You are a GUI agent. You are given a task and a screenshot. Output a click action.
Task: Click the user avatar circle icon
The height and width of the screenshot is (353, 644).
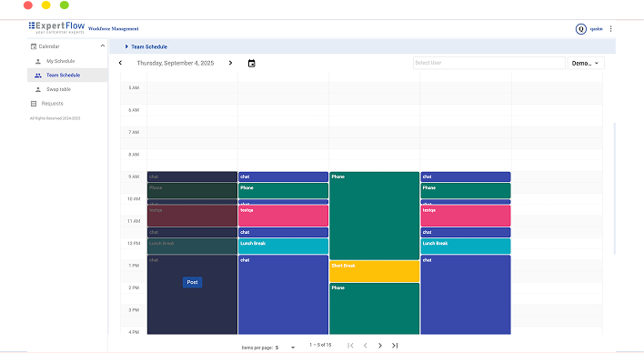pyautogui.click(x=580, y=29)
